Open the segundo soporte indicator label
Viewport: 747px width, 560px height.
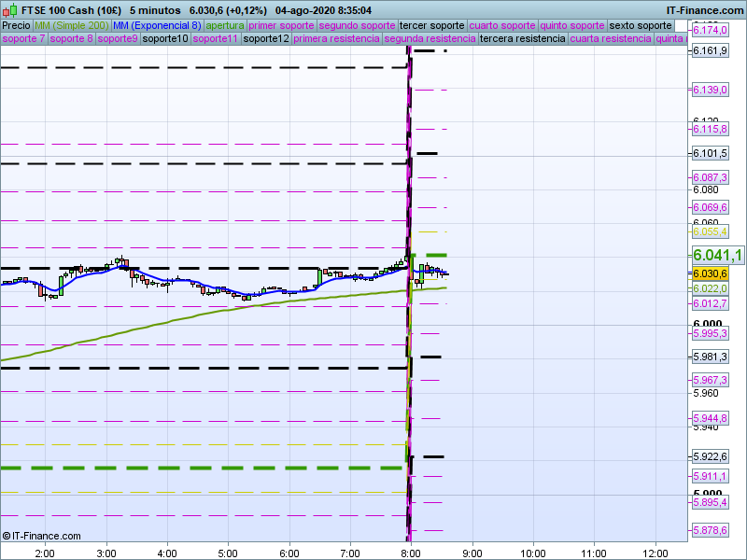(357, 25)
